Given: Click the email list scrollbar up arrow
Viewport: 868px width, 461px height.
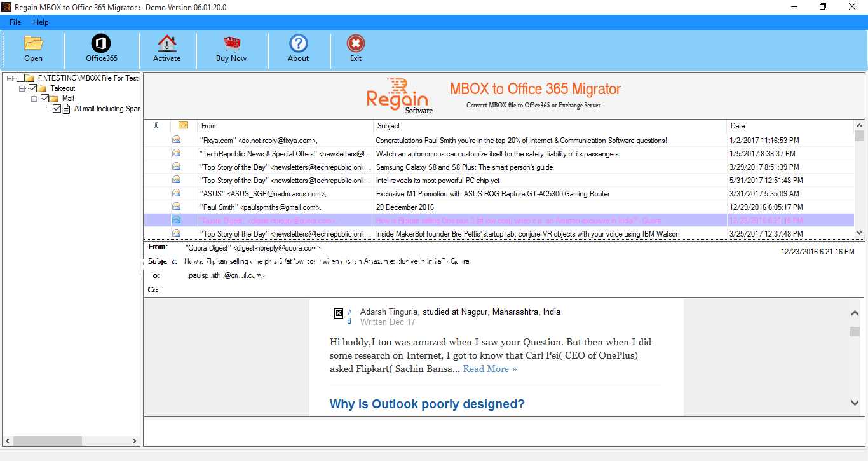Looking at the screenshot, I should tap(860, 125).
